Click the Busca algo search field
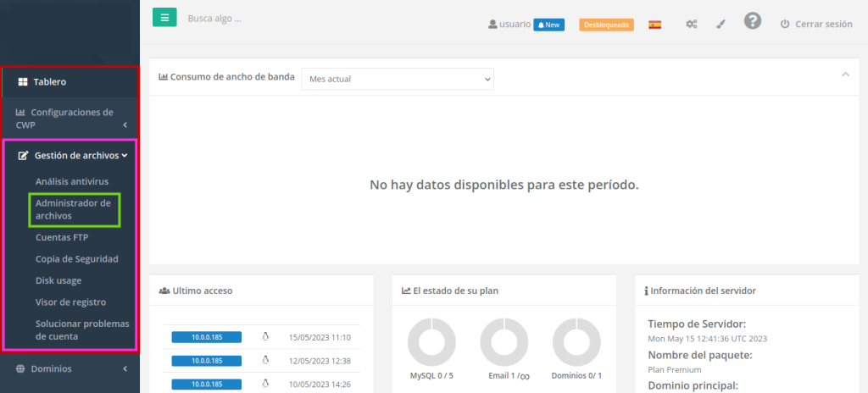The image size is (868, 393). (x=254, y=18)
